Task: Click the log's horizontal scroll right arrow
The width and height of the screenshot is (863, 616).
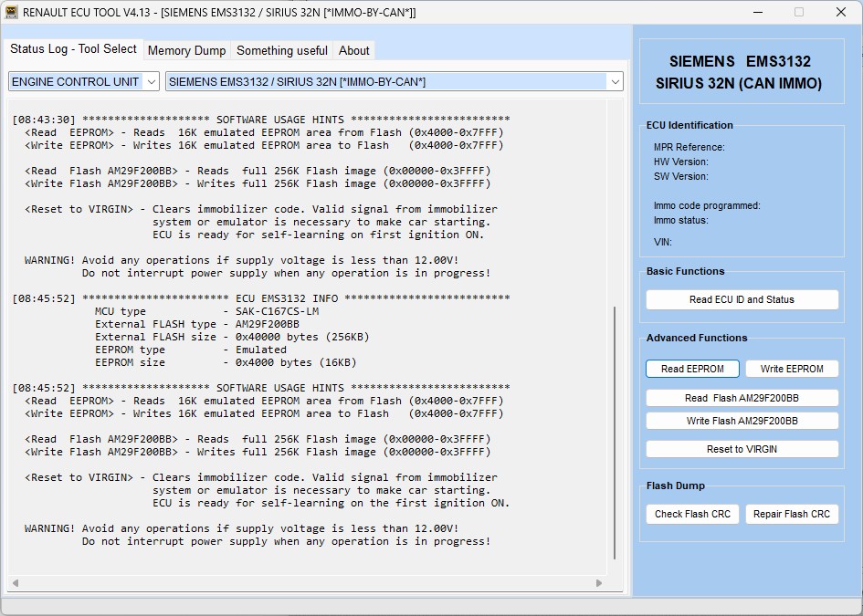Action: (x=599, y=583)
